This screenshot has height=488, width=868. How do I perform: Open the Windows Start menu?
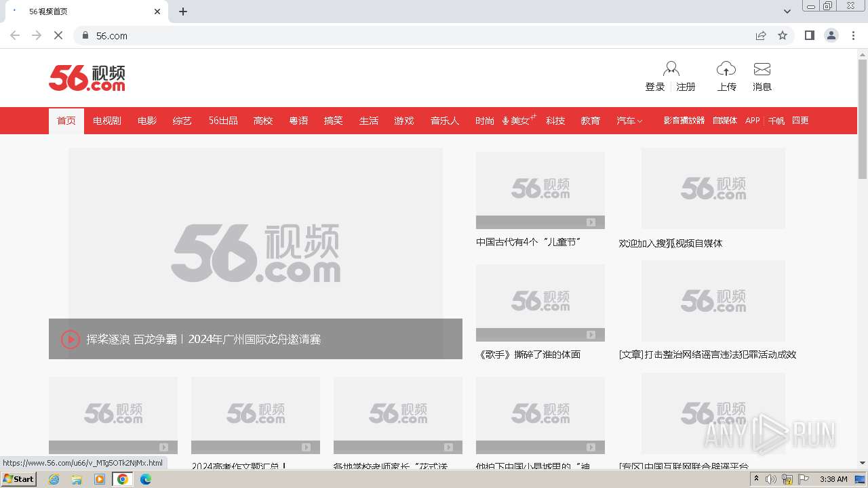point(18,479)
